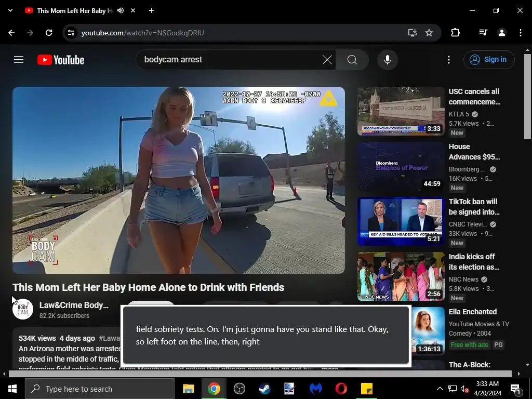Open Opera browser from taskbar
This screenshot has height=399, width=532.
(341, 389)
